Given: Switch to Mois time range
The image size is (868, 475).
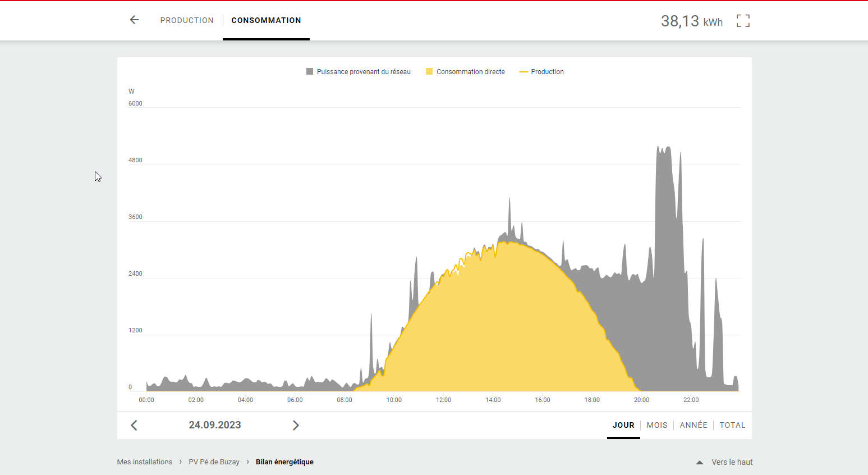Looking at the screenshot, I should [657, 426].
